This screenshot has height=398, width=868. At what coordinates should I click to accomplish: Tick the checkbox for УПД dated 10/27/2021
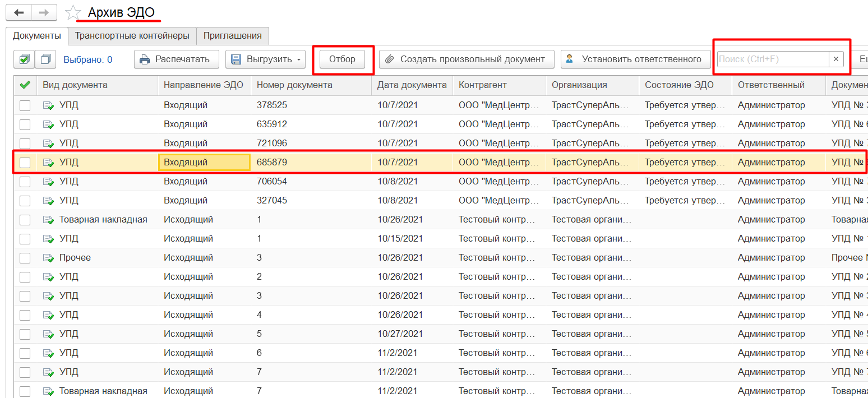[x=25, y=334]
